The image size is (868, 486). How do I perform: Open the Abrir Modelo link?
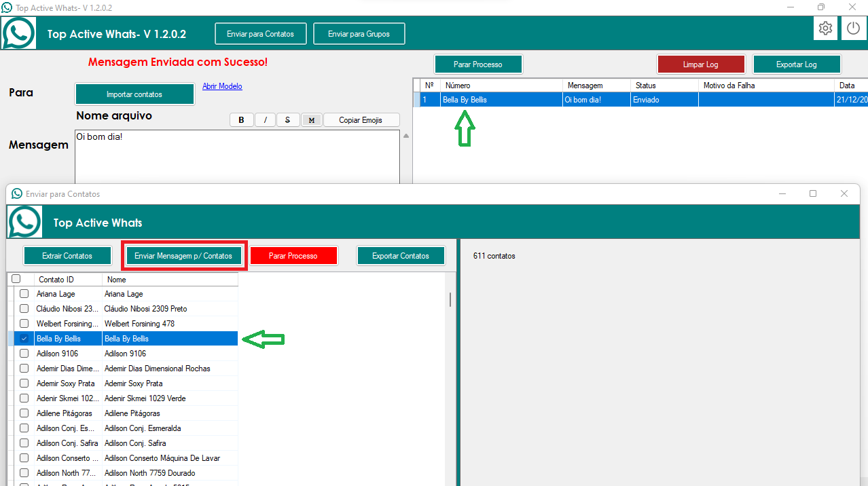tap(222, 86)
